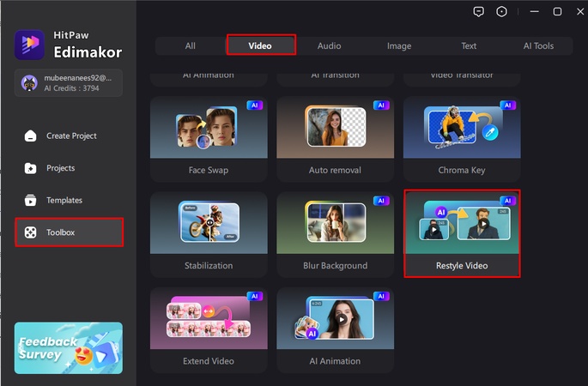Click the Create Project sidebar icon

30,136
